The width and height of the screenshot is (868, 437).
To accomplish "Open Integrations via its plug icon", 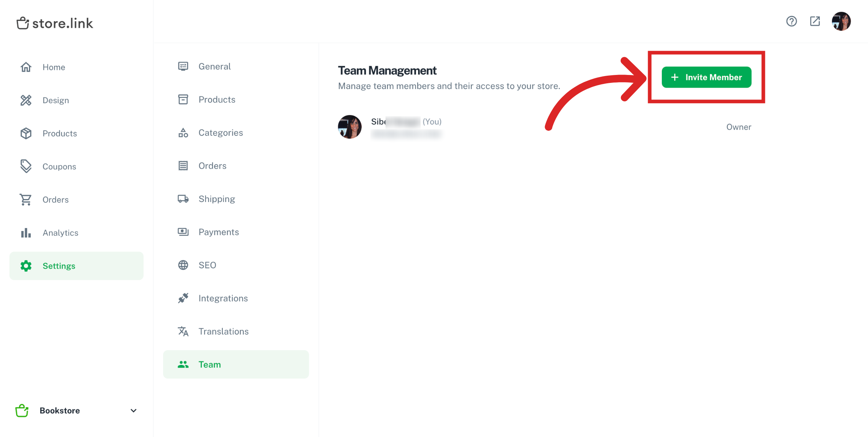I will coord(183,298).
